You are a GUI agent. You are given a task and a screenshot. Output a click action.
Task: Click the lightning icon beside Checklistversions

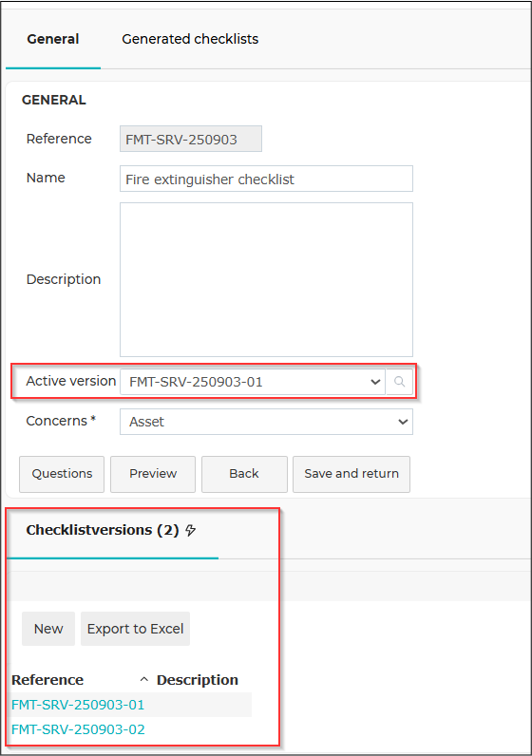[191, 530]
